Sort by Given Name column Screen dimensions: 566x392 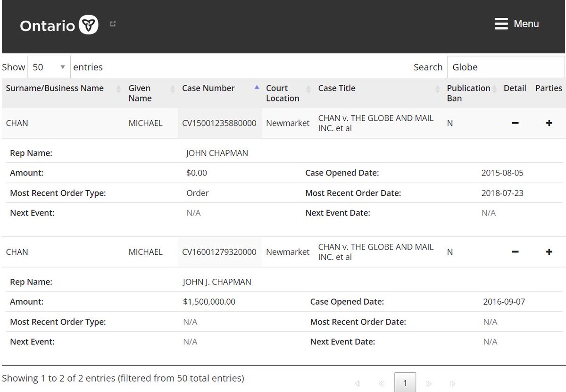151,93
